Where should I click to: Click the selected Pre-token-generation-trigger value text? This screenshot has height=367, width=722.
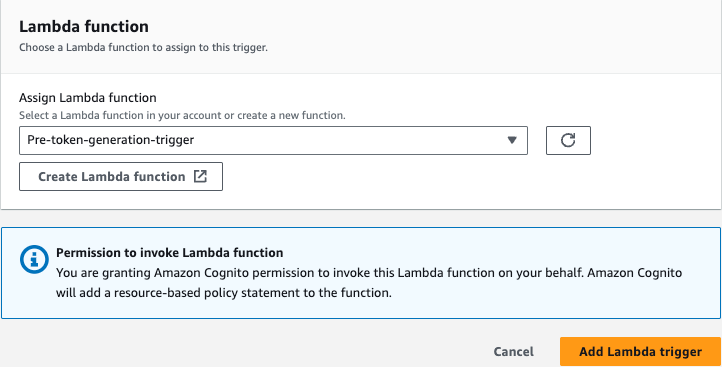[x=111, y=140]
